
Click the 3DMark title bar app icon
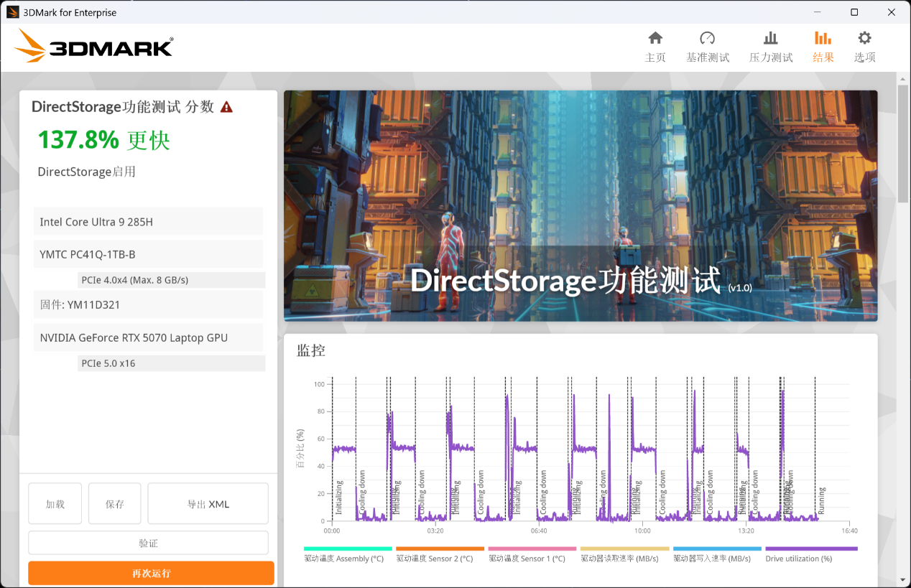coord(12,12)
